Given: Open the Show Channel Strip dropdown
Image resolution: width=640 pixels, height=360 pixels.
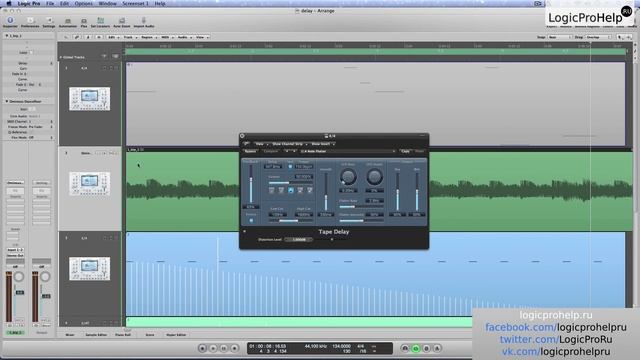Looking at the screenshot, I should coord(289,144).
